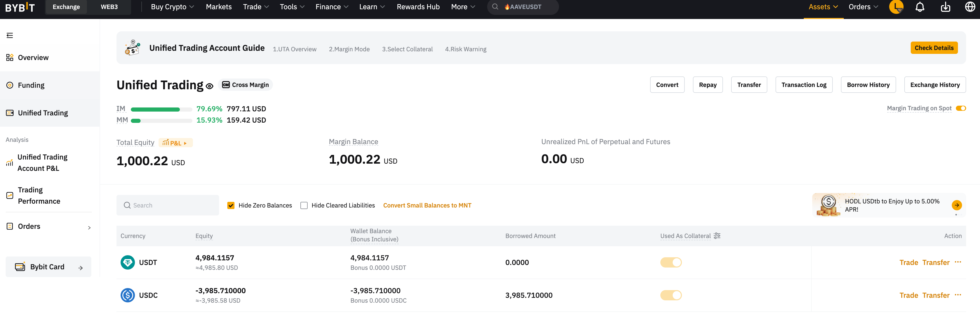Viewport: 980px width, 316px height.
Task: Open more actions for USDT row
Action: (958, 262)
